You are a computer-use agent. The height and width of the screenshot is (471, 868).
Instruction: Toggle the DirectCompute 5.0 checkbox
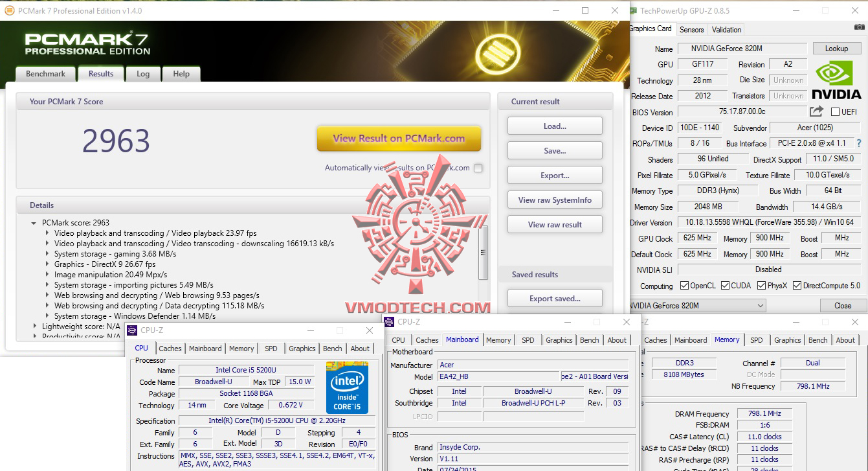(797, 286)
